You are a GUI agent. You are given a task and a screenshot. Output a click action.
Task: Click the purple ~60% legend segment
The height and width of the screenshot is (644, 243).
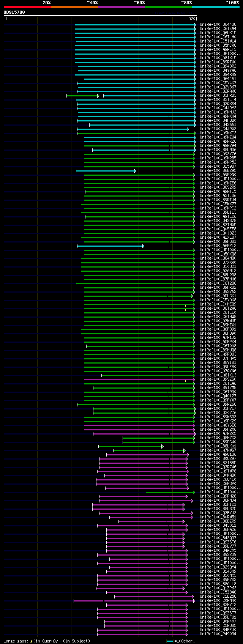tap(121, 7)
